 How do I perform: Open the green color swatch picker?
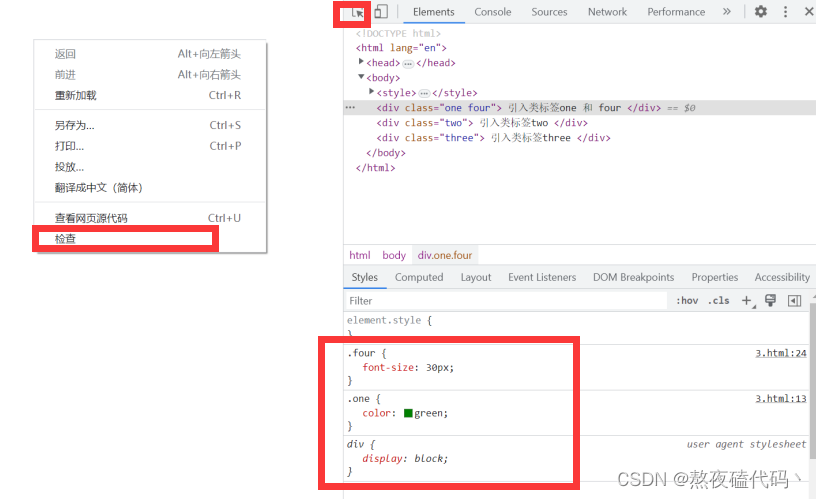(408, 413)
